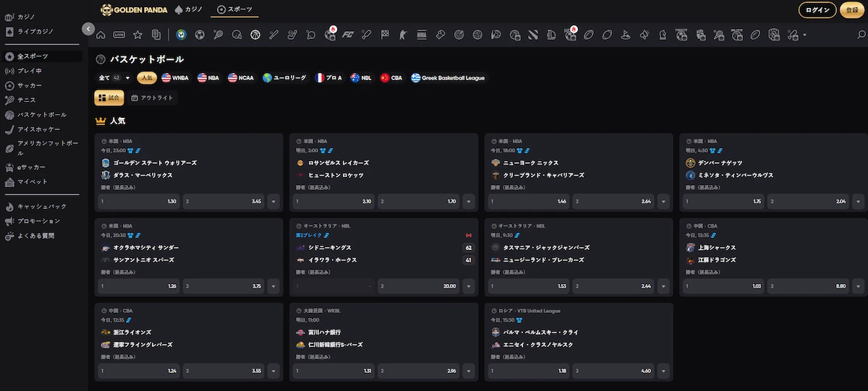
Task: Select the American football helmet icon
Action: click(237, 35)
